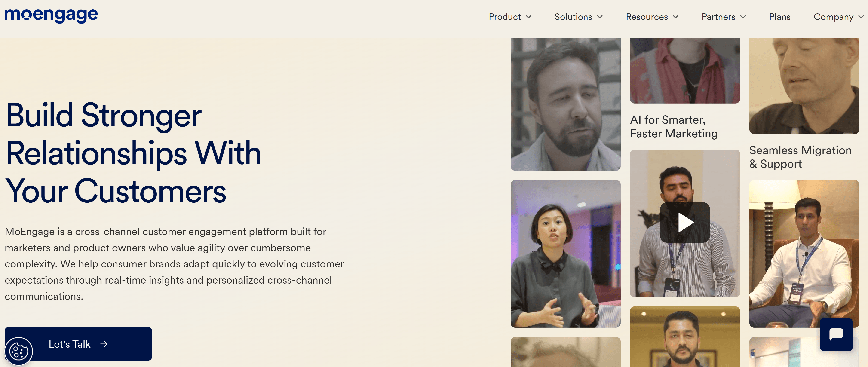The height and width of the screenshot is (367, 868).
Task: Expand the Solutions menu chevron
Action: [x=600, y=17]
